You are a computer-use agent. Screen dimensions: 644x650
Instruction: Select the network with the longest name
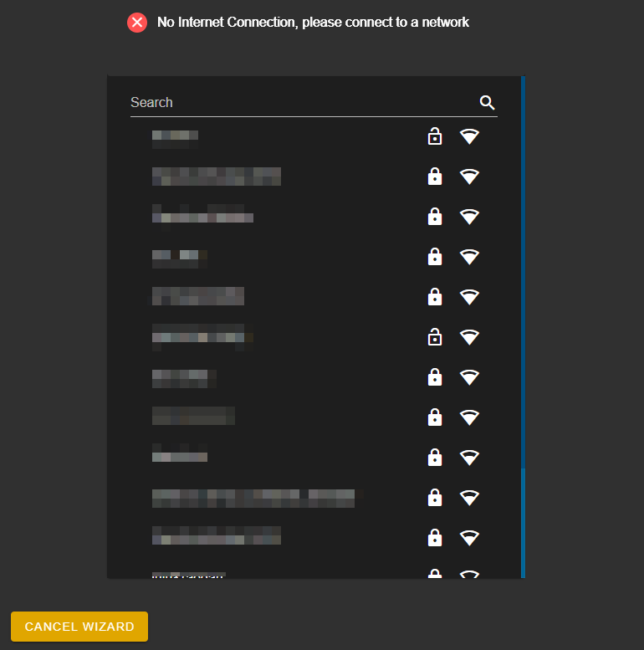(x=314, y=498)
